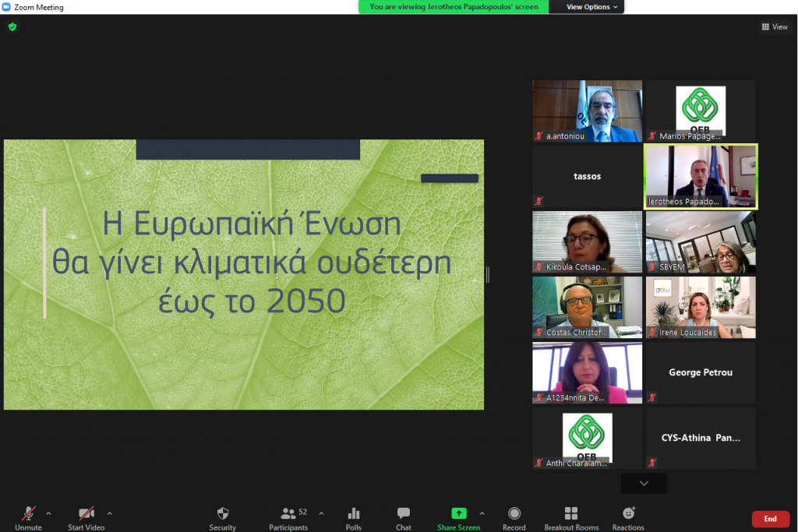Click the participant count 52
Viewport: 798px width, 532px height.
(x=303, y=512)
